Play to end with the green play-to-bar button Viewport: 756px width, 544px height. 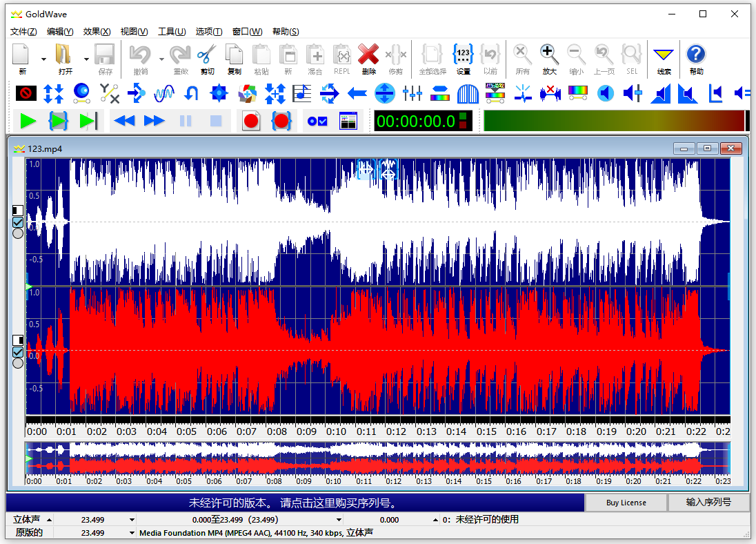tap(88, 121)
